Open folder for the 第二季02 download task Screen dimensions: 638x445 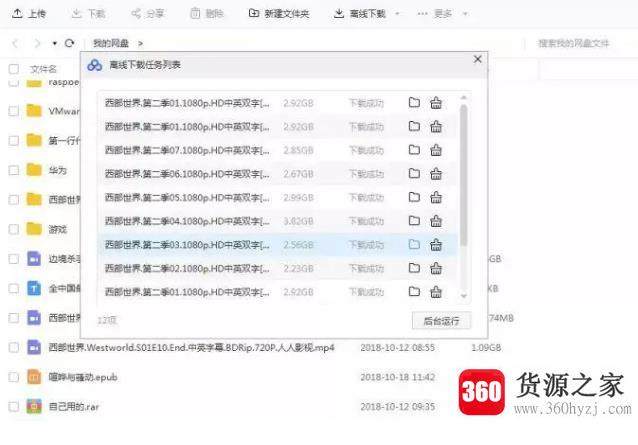pos(414,268)
